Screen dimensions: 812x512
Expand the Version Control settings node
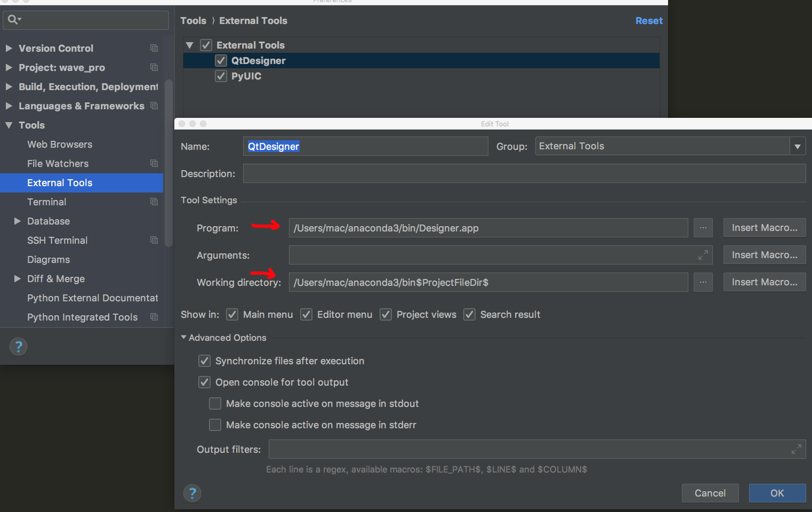click(9, 48)
